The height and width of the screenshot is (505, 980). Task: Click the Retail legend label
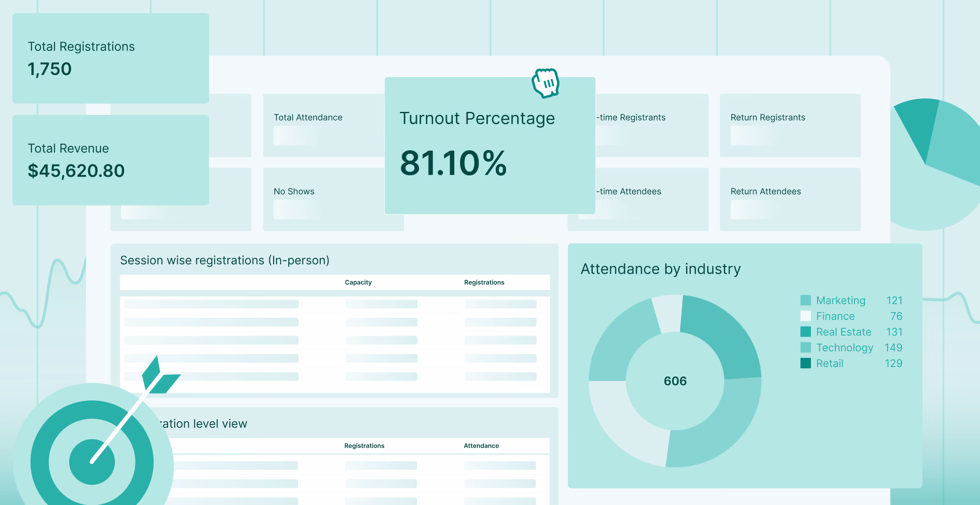(x=830, y=363)
